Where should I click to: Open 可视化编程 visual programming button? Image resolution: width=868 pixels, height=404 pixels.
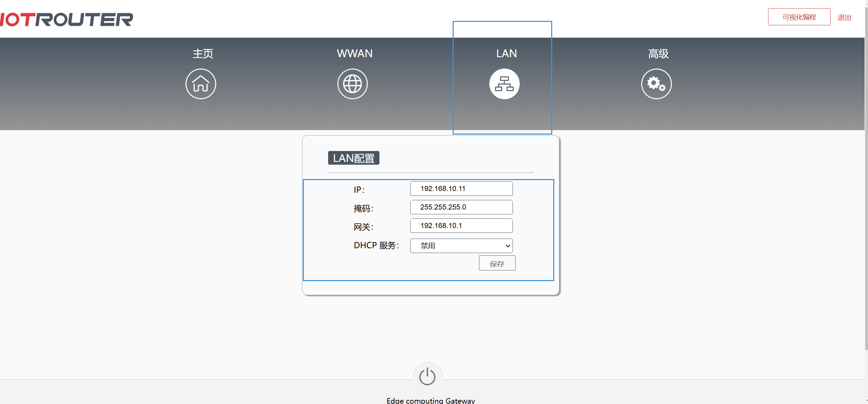(799, 17)
